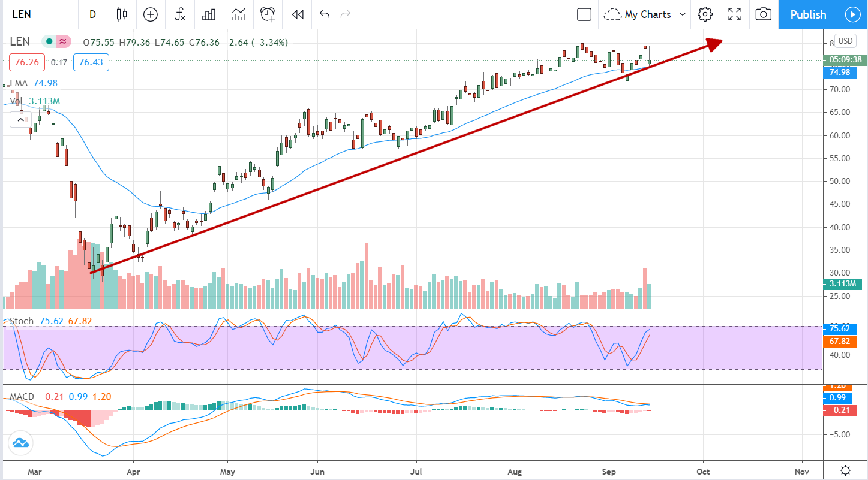Open chart settings gear in top toolbar
Screen dimensions: 868x480
point(705,14)
